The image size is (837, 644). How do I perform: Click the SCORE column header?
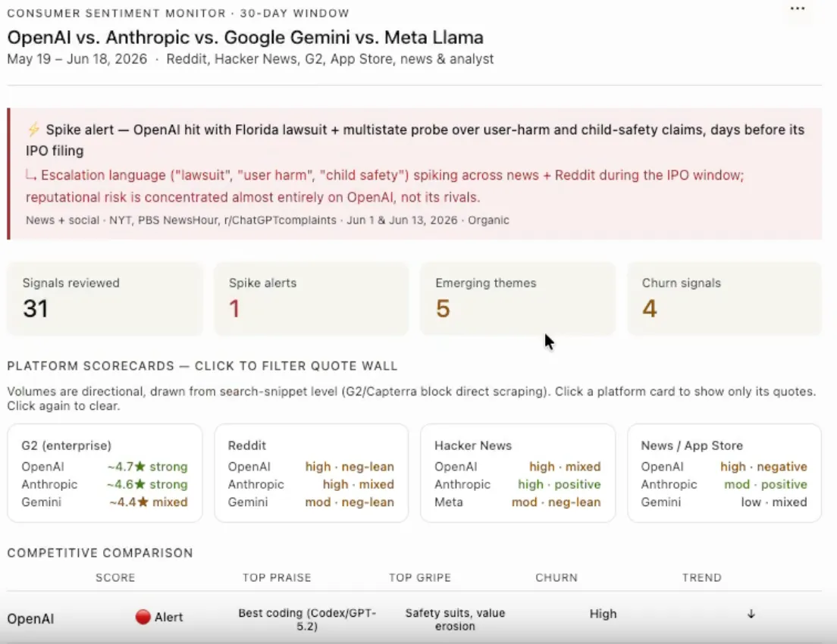[115, 577]
